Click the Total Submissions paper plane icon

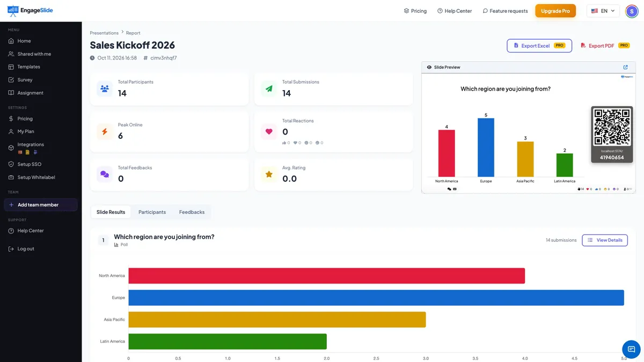pos(269,88)
